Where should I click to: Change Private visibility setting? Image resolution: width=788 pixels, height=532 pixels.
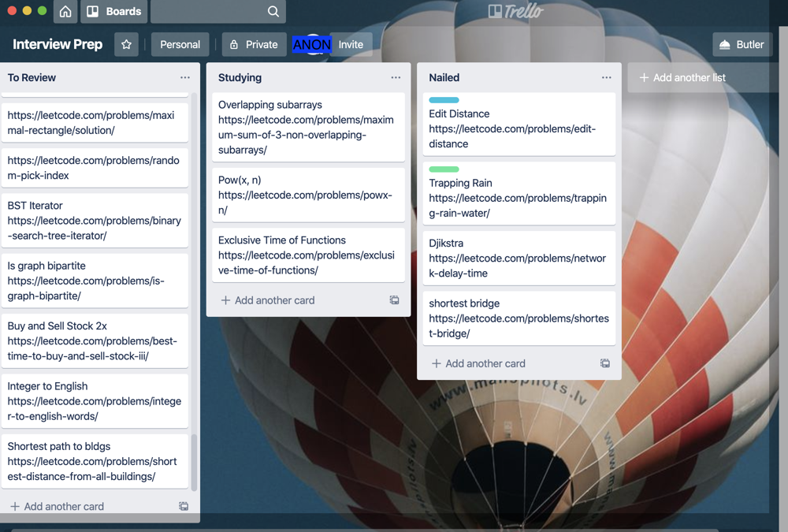255,45
